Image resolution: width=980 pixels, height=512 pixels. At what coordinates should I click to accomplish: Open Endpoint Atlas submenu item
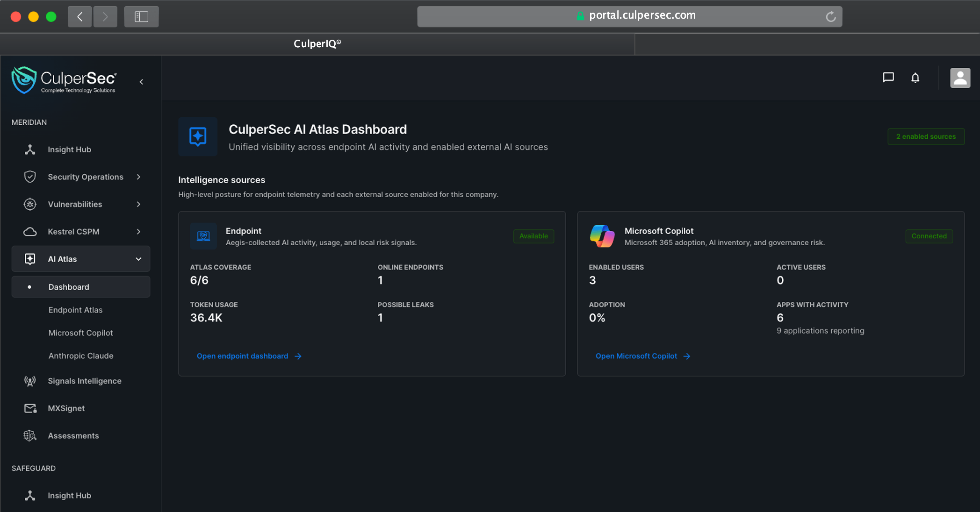[x=75, y=310]
